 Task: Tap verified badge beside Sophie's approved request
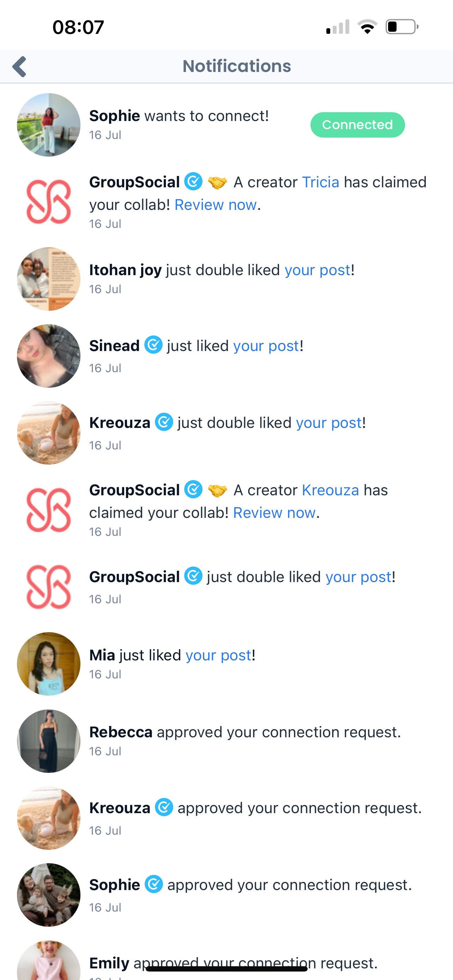click(x=154, y=884)
